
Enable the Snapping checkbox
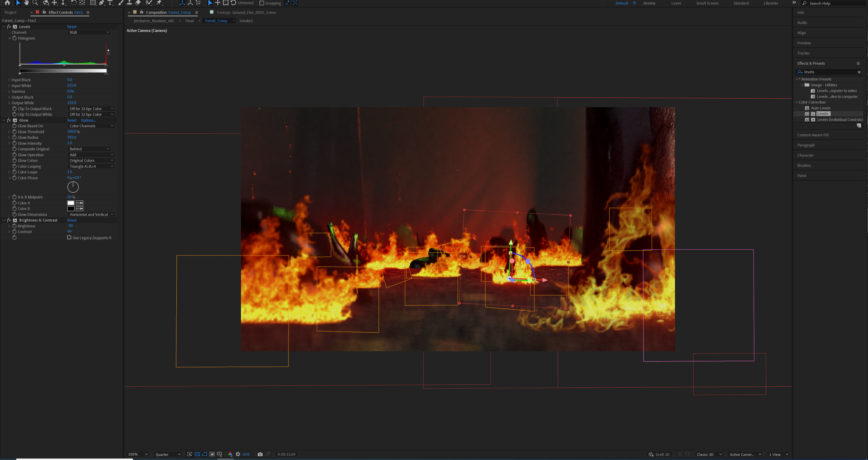pos(262,3)
